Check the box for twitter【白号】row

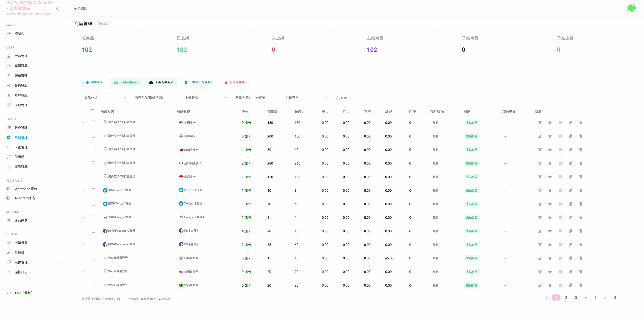(x=94, y=190)
